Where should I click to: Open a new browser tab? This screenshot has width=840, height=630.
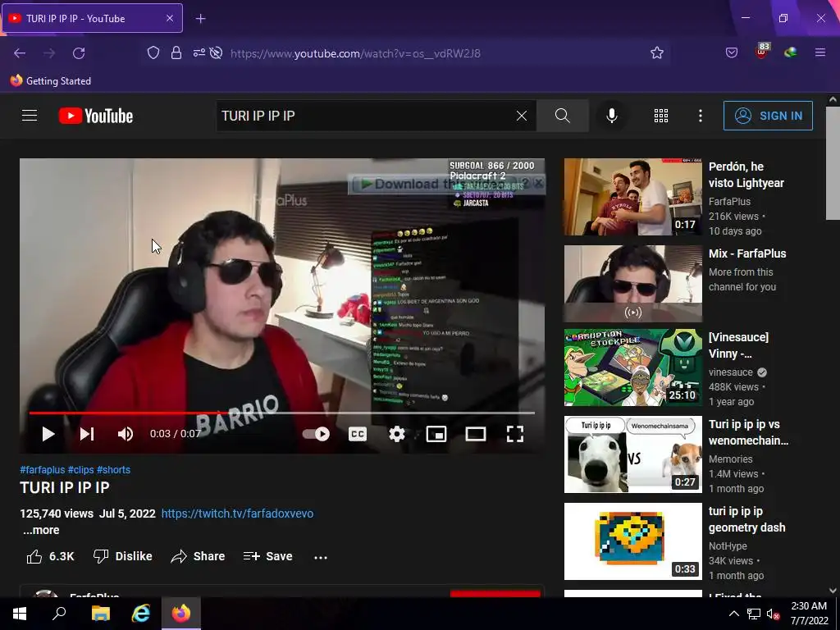point(200,19)
